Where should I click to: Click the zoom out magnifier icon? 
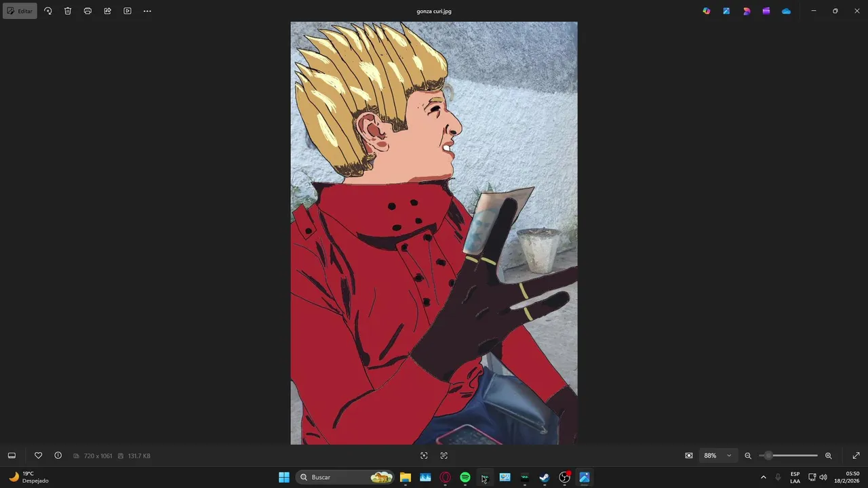748,455
